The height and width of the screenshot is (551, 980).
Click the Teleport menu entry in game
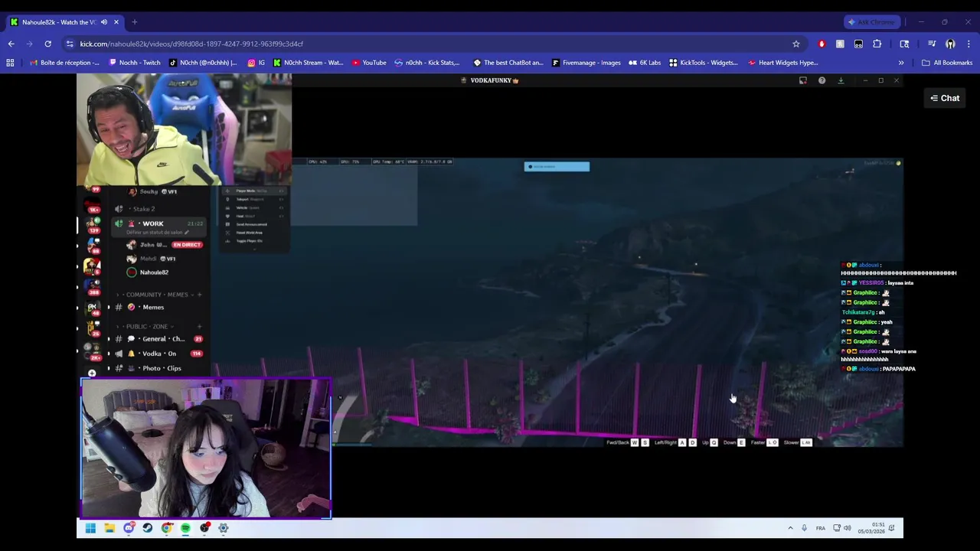(x=255, y=199)
